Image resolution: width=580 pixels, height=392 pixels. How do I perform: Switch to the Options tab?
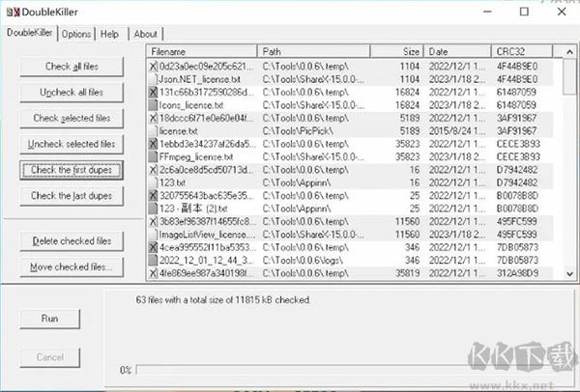[x=76, y=34]
